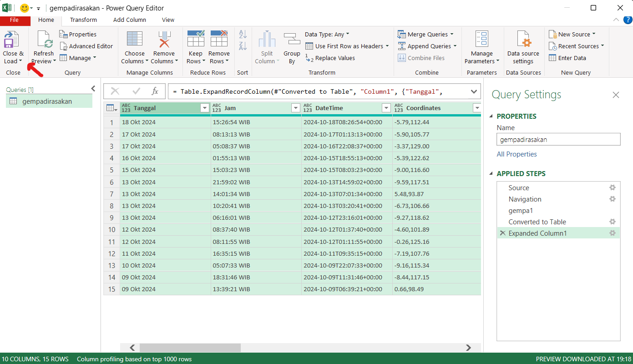The height and width of the screenshot is (364, 633).
Task: Open the All Properties link
Action: click(517, 154)
